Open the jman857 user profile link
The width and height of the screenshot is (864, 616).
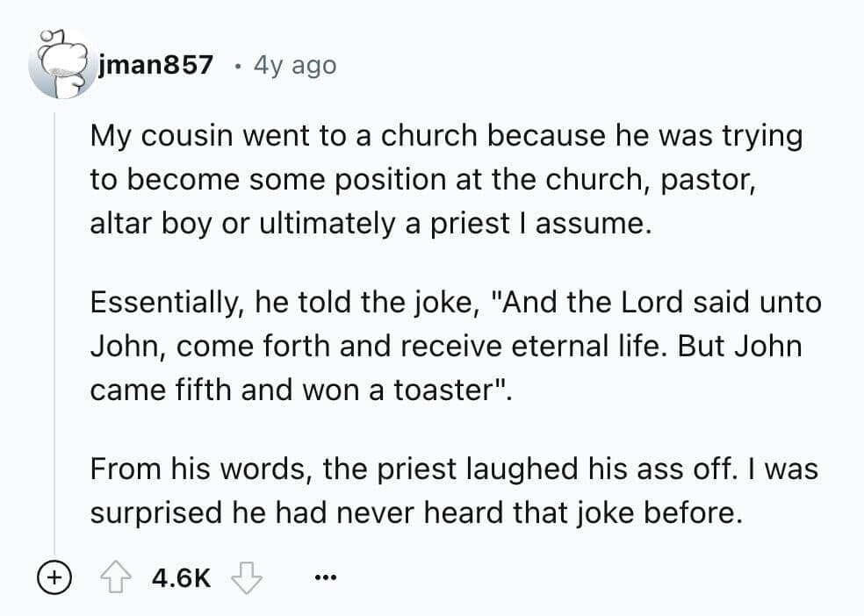pos(155,65)
